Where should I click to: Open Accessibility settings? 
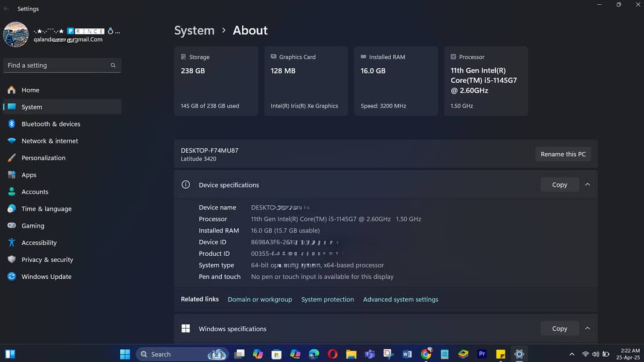tap(62, 243)
